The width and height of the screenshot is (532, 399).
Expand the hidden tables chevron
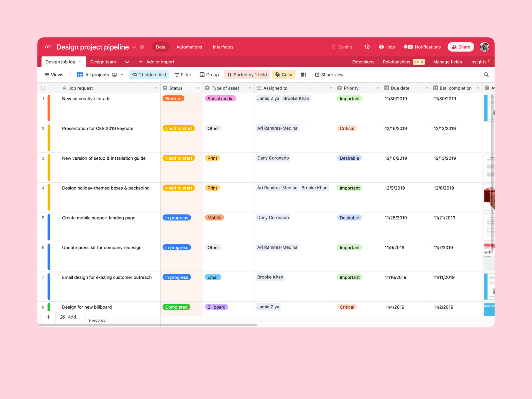click(127, 62)
